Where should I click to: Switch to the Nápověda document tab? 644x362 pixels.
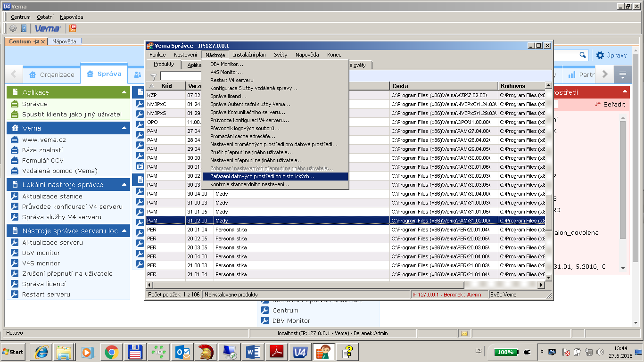64,41
